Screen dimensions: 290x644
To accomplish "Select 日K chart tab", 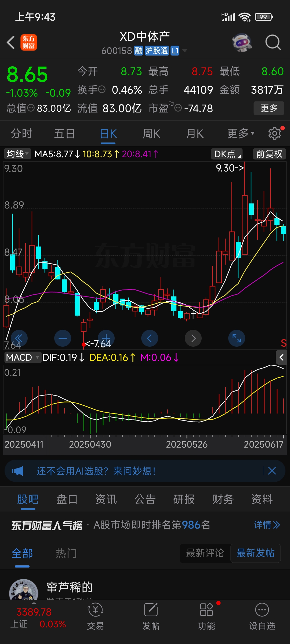I will click(x=108, y=133).
